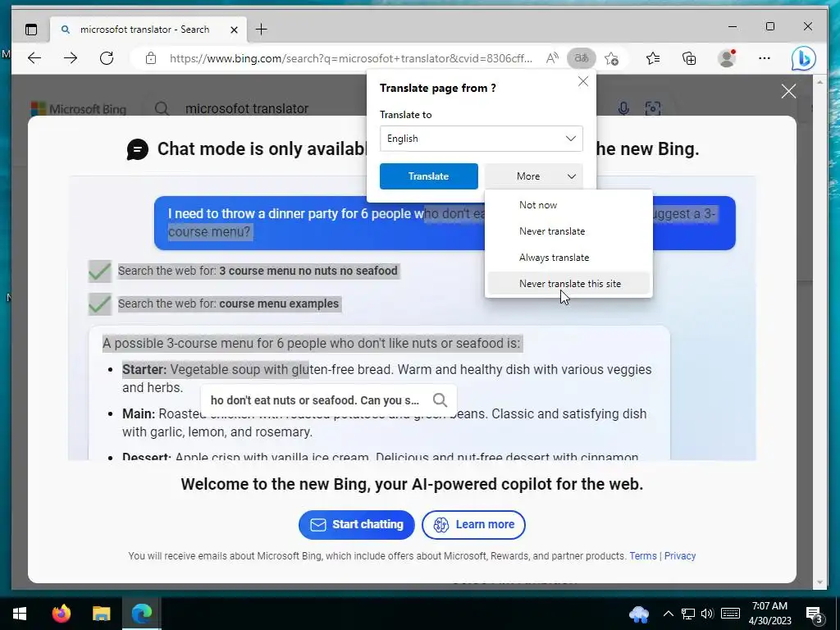Click the search magnifier beside query
840x630 pixels.
point(162,109)
